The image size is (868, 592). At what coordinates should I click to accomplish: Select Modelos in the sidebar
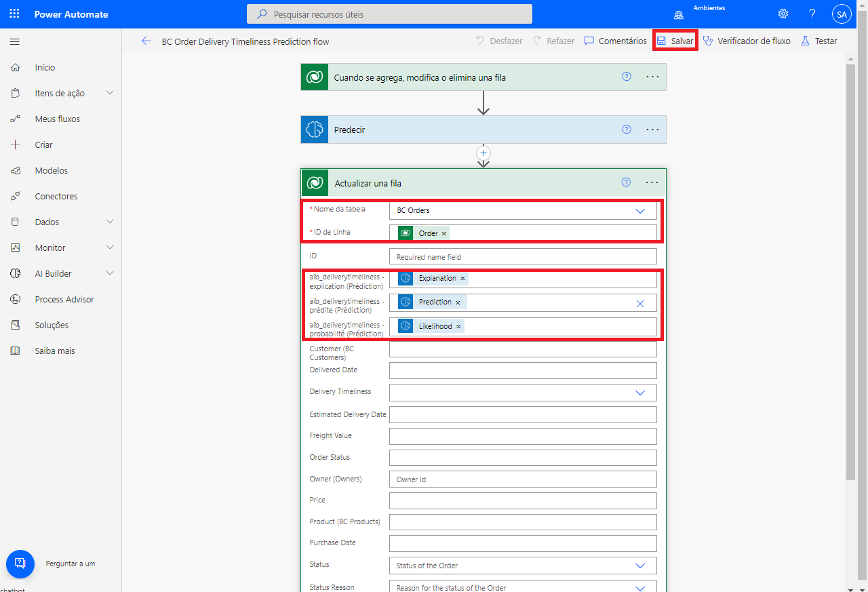pyautogui.click(x=52, y=171)
